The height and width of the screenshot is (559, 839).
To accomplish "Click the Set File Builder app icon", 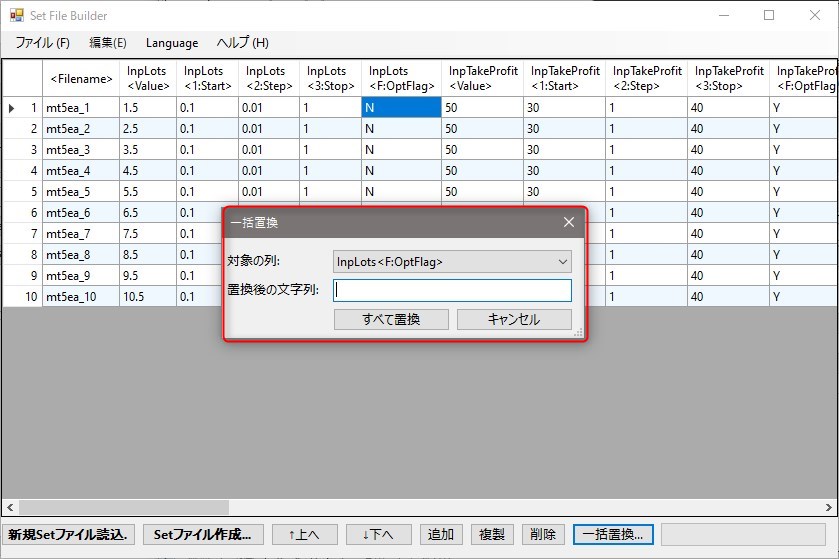I will click(17, 15).
